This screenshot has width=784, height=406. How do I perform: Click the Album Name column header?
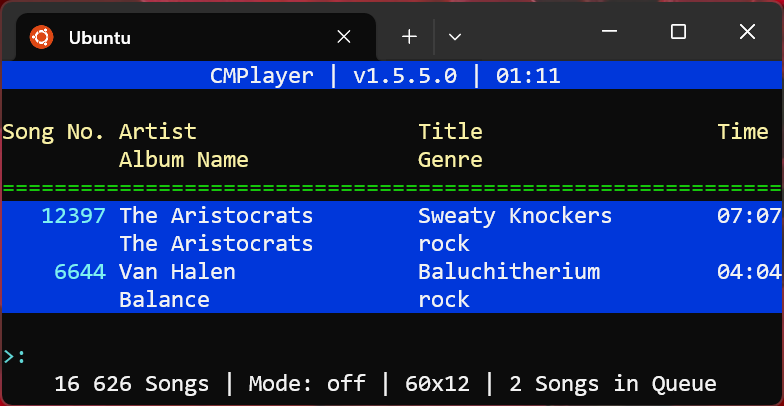click(x=184, y=160)
